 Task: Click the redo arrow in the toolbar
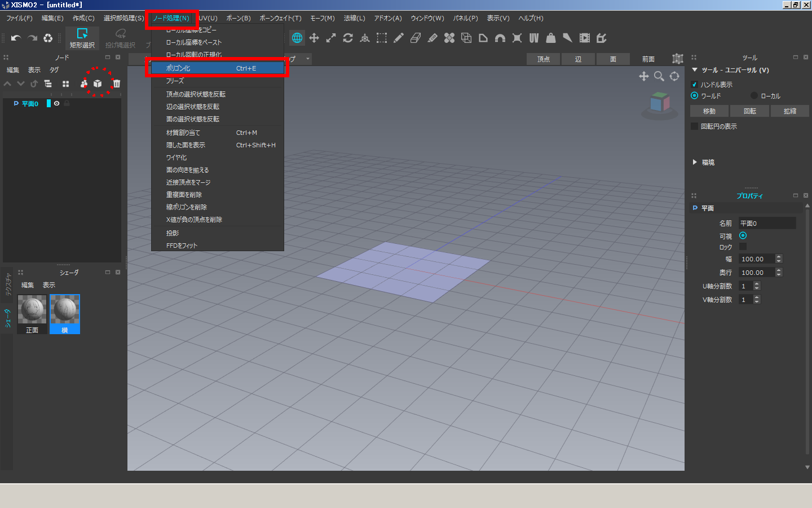[x=32, y=38]
